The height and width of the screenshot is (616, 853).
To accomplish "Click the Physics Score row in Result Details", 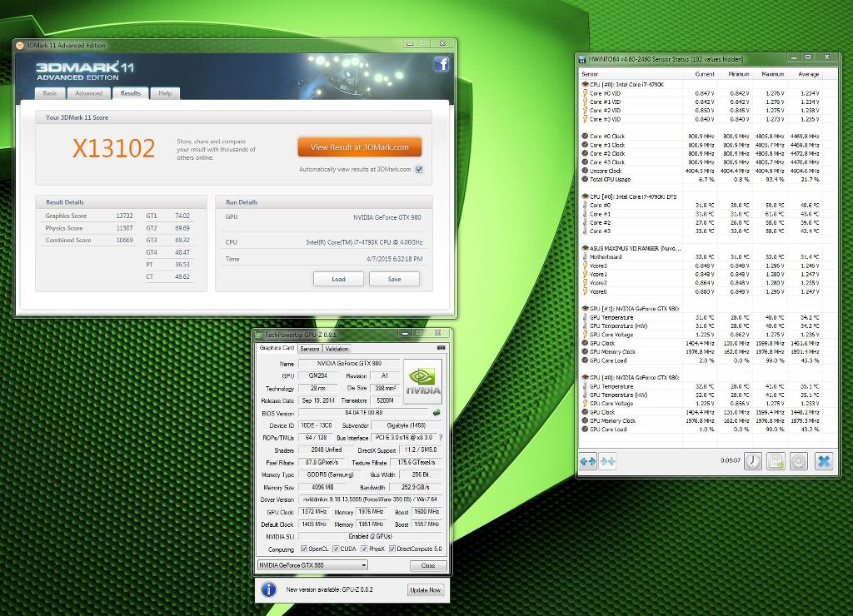I will pyautogui.click(x=89, y=228).
